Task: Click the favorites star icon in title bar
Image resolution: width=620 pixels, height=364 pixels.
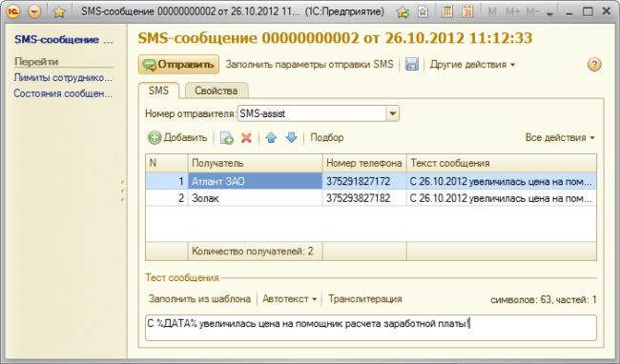Action: (x=59, y=12)
